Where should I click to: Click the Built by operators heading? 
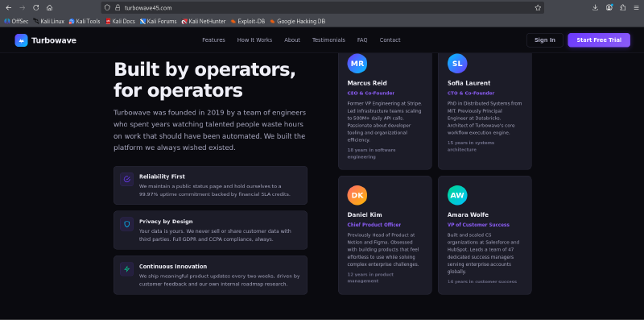click(x=204, y=80)
